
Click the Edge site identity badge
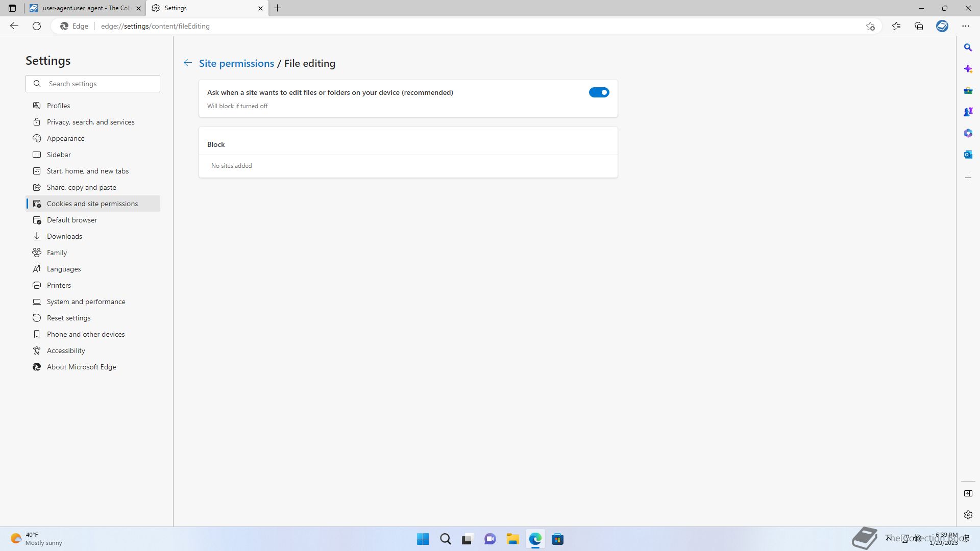[x=75, y=26]
